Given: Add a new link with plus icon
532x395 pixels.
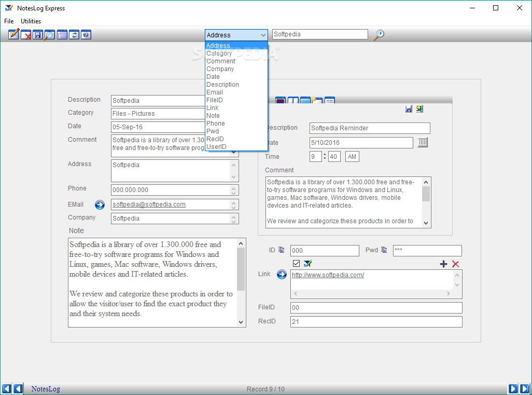Looking at the screenshot, I should point(443,264).
